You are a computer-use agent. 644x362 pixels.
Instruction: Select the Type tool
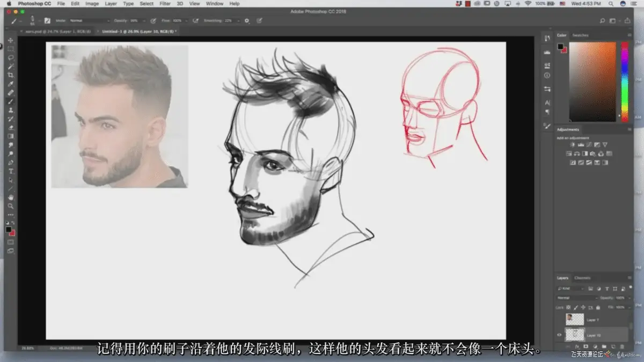click(x=11, y=171)
